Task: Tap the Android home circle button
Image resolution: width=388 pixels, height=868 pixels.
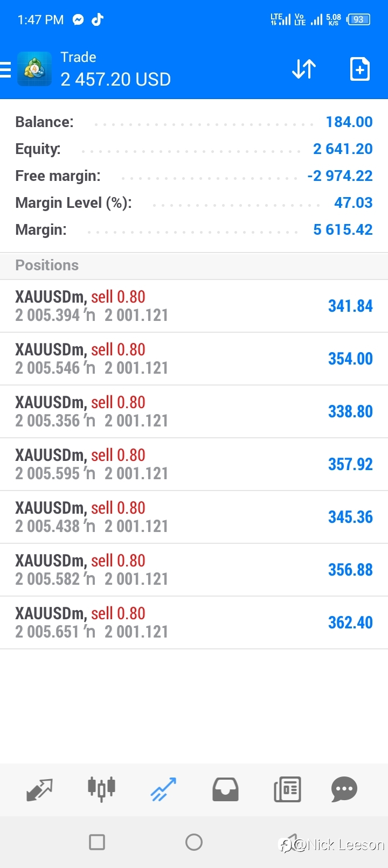Action: (x=194, y=842)
